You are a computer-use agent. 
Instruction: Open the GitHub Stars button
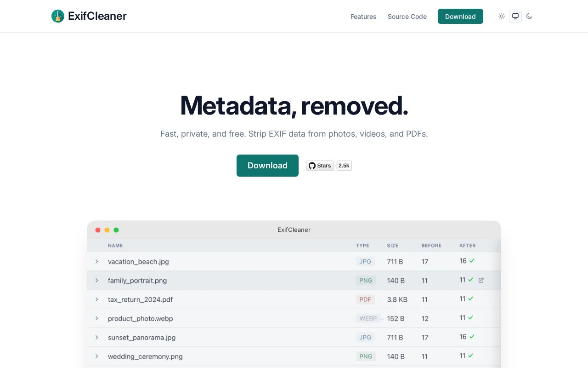[x=320, y=166]
